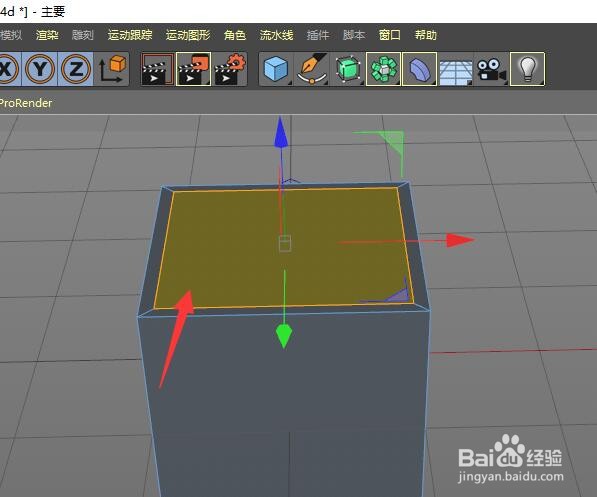Open render settings gear clapperboard
Screen dimensions: 597x497
click(x=230, y=69)
